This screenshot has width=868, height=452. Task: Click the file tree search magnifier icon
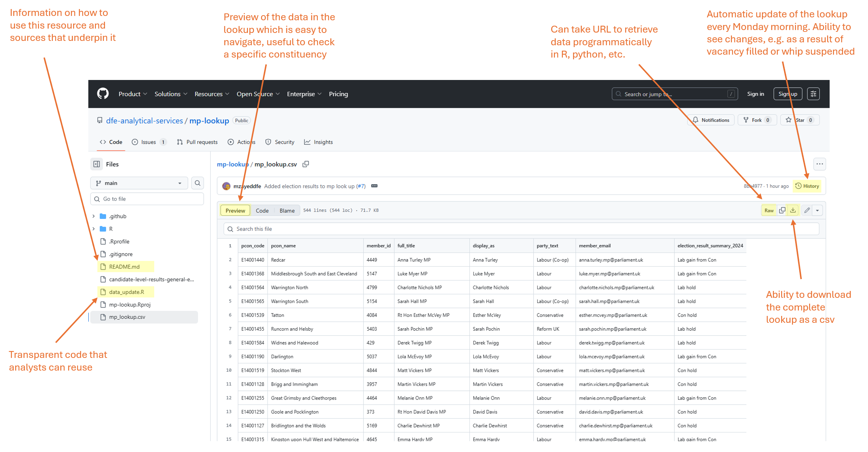[198, 183]
